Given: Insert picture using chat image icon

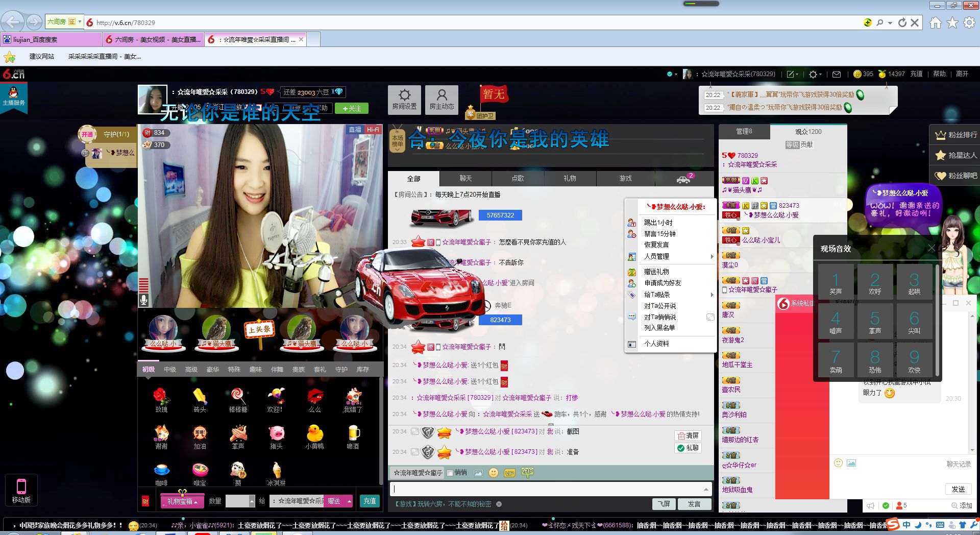Looking at the screenshot, I should [x=478, y=473].
